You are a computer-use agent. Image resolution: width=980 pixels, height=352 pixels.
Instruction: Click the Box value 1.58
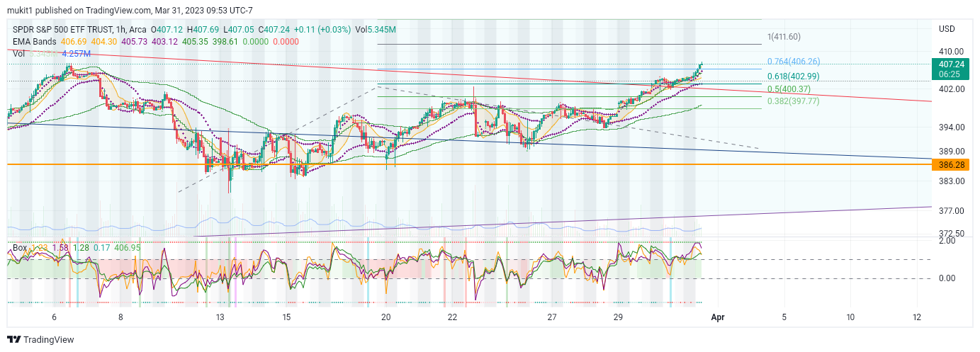click(x=60, y=247)
